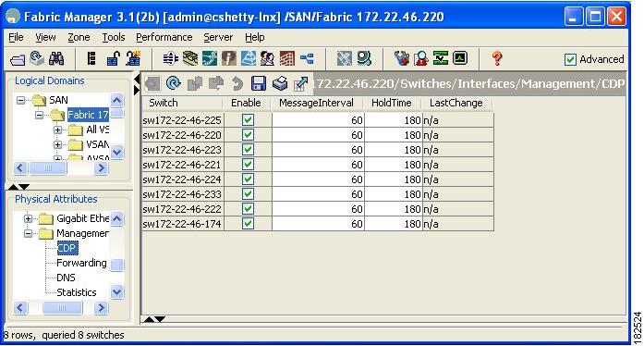Click the green magnifier toolbar icon
Image resolution: width=644 pixels, height=346 pixels.
tap(364, 58)
